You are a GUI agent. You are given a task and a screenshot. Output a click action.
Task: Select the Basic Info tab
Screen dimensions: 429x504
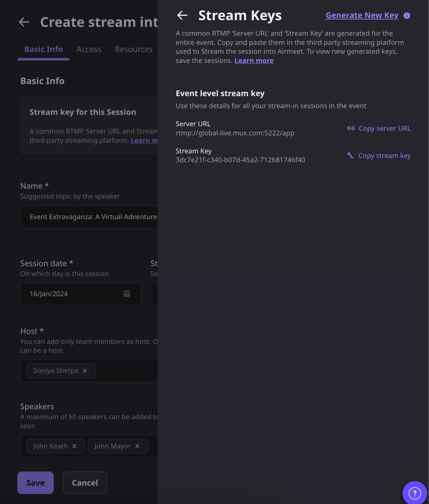43,49
